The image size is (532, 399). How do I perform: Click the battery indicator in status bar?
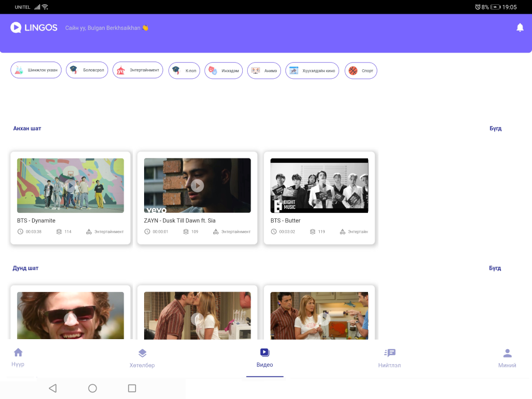pyautogui.click(x=495, y=7)
